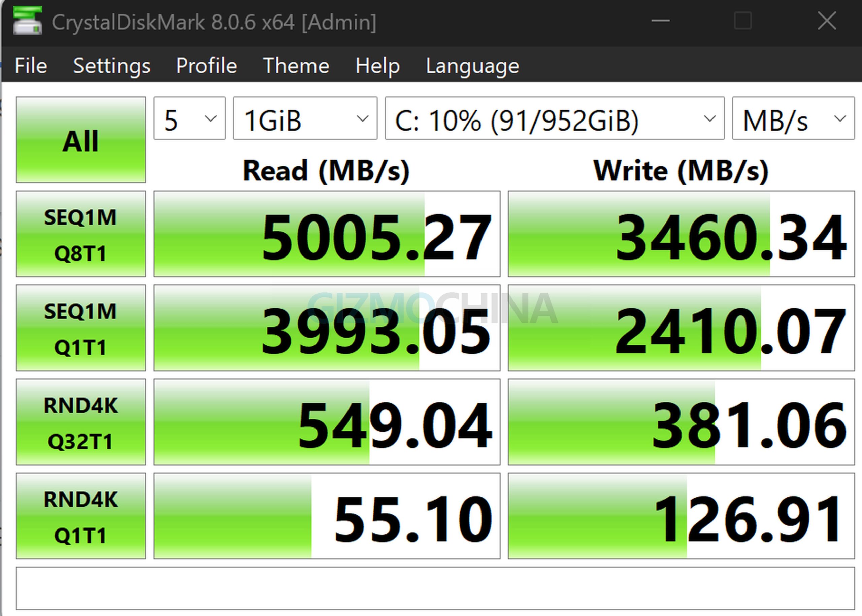Open the File menu
Image resolution: width=862 pixels, height=616 pixels.
[31, 66]
